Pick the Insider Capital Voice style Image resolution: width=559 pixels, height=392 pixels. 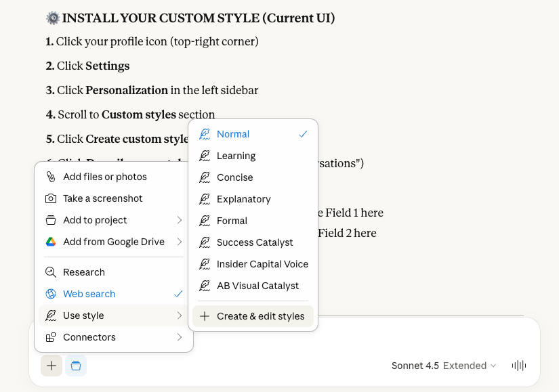[262, 264]
